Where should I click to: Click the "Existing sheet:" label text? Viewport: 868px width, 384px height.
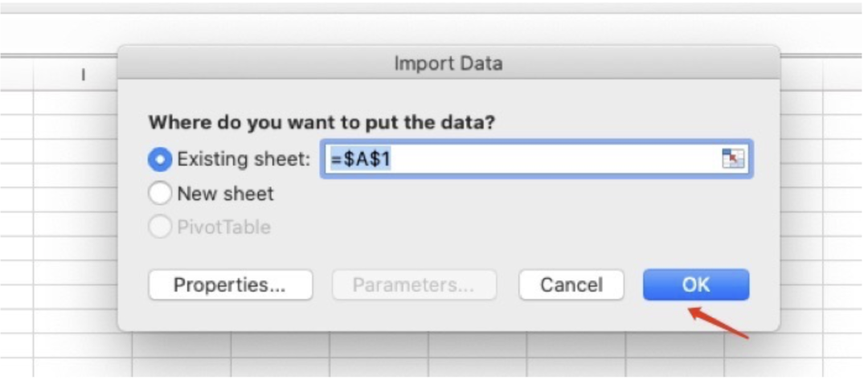coord(243,159)
